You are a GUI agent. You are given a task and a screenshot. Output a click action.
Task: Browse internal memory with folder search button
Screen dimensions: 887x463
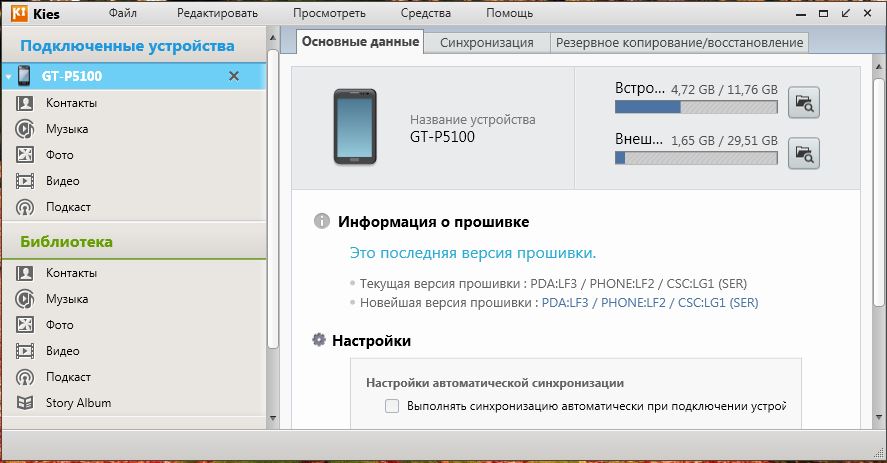coord(804,102)
